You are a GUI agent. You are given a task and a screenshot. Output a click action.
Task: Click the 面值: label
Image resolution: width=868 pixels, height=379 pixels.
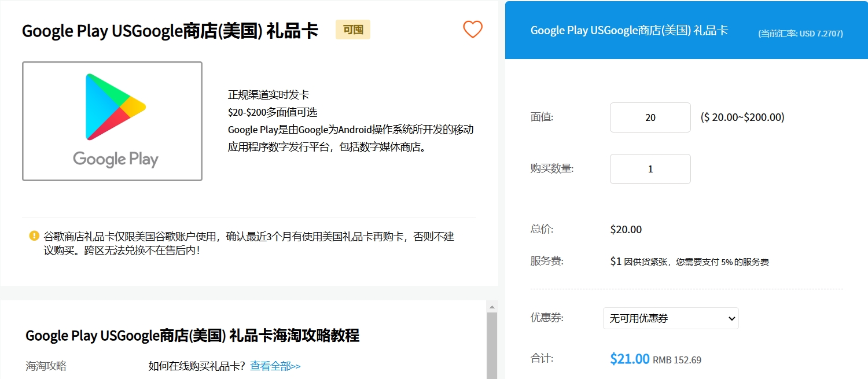tap(542, 117)
